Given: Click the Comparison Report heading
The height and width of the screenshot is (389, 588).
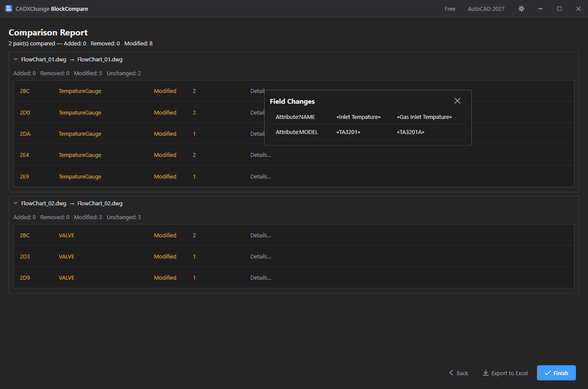Looking at the screenshot, I should (x=48, y=32).
